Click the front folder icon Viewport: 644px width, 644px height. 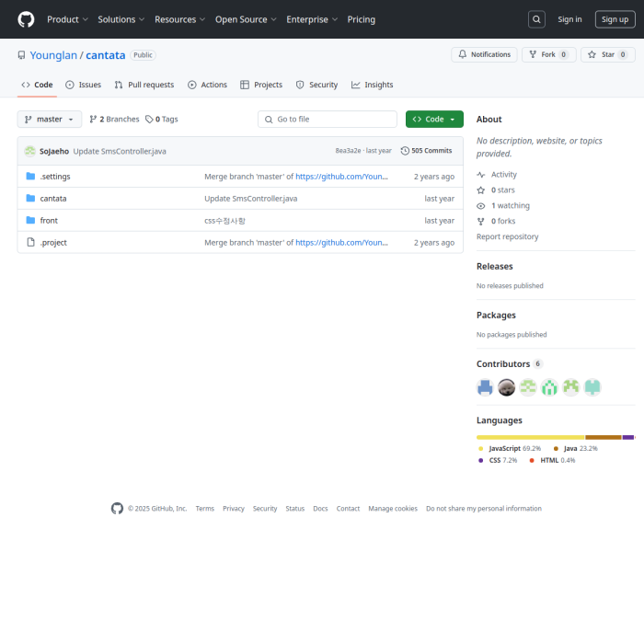(x=30, y=220)
